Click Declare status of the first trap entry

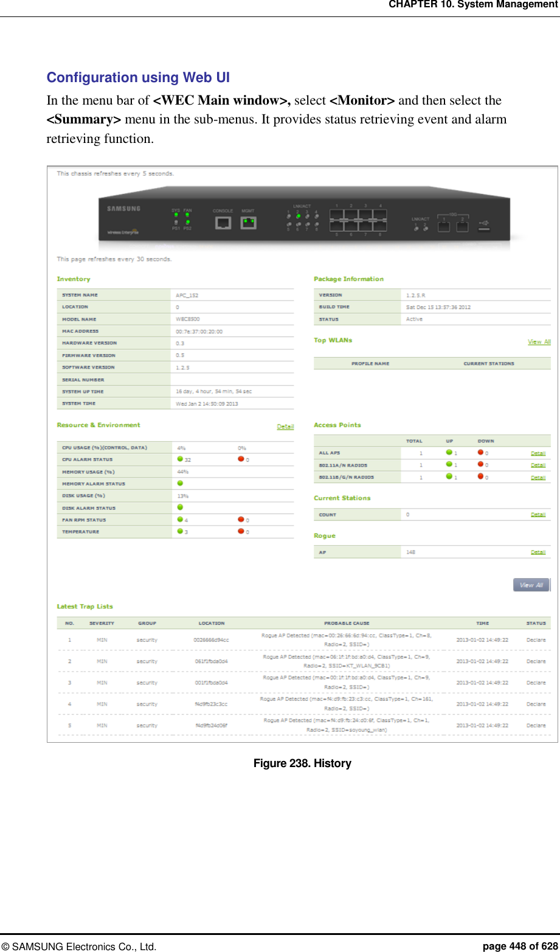coord(536,640)
